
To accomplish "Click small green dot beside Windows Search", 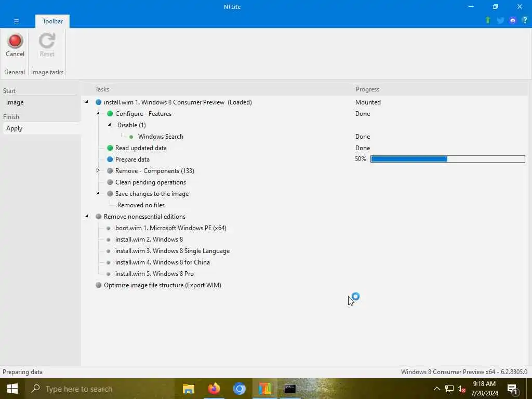I will click(x=131, y=137).
